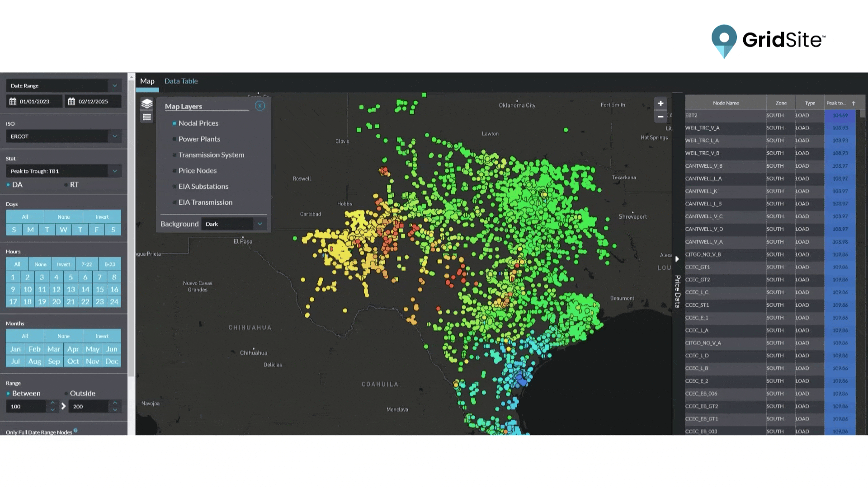
Task: Toggle the Jan month button
Action: [15, 349]
